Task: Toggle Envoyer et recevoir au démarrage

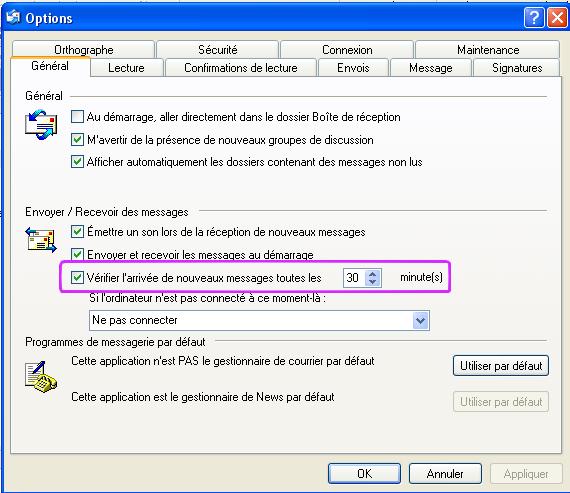Action: pos(77,254)
